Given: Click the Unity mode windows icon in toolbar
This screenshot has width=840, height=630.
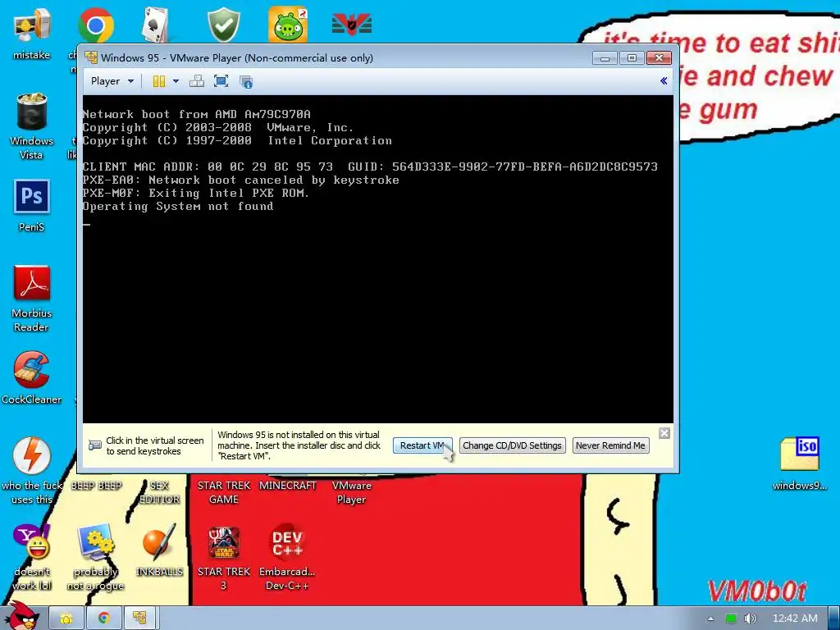Looking at the screenshot, I should (246, 82).
